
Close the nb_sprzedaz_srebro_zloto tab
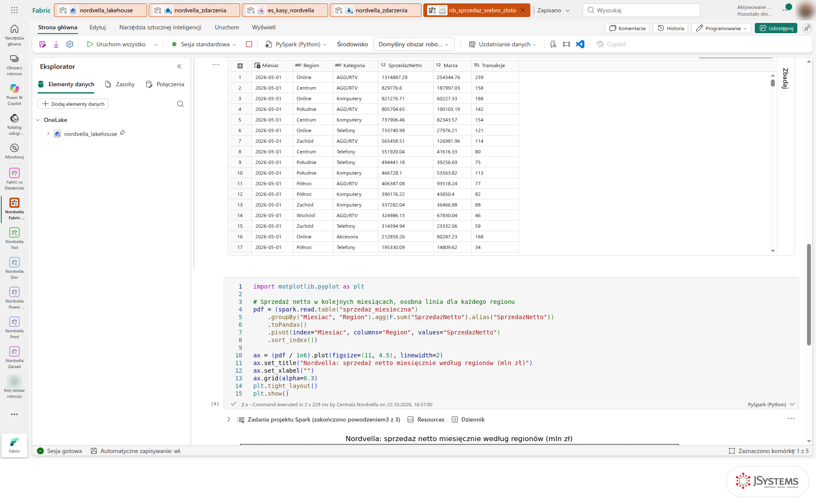pos(523,10)
